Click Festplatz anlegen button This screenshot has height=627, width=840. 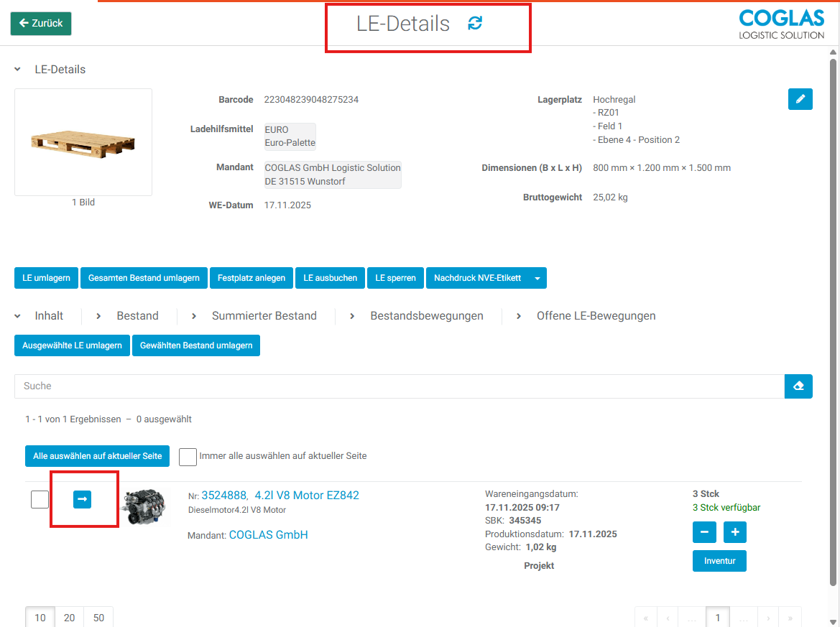(x=251, y=278)
